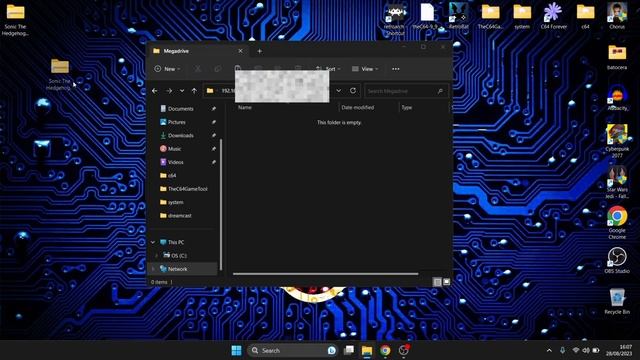Open Task View from the taskbar
The height and width of the screenshot is (360, 640).
349,351
